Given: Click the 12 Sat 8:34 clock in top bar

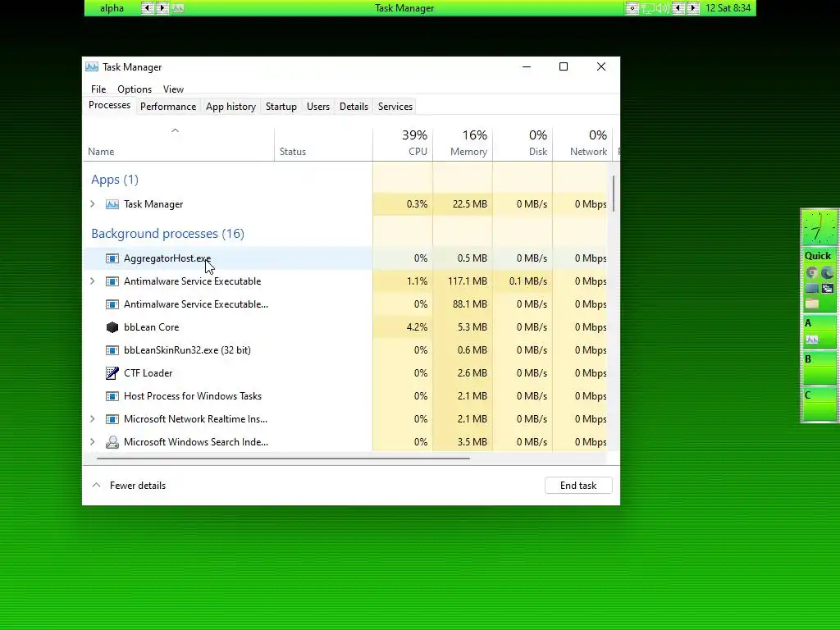Looking at the screenshot, I should 728,8.
